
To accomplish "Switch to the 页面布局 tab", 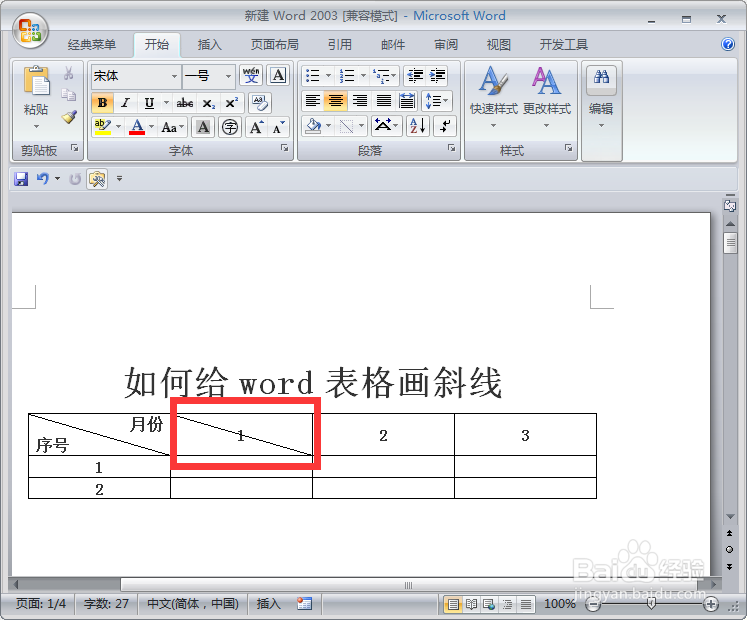I will 274,45.
